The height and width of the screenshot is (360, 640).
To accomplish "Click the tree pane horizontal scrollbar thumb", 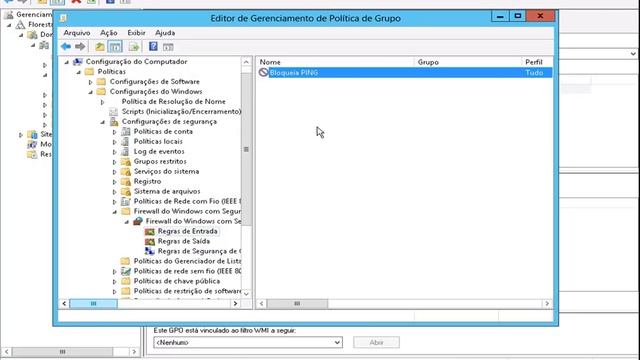I will coord(93,304).
